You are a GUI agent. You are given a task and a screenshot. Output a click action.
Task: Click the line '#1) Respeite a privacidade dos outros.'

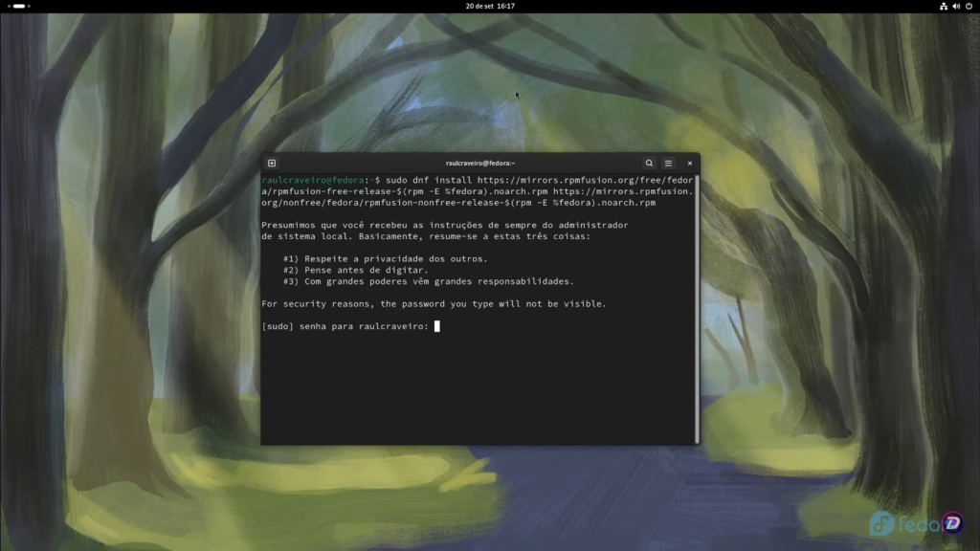(385, 258)
